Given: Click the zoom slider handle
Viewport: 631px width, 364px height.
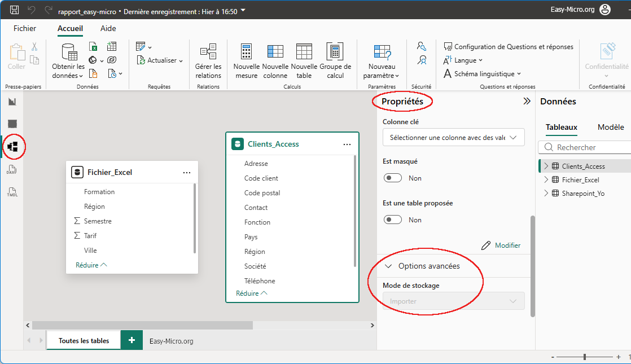Looking at the screenshot, I should 585,357.
